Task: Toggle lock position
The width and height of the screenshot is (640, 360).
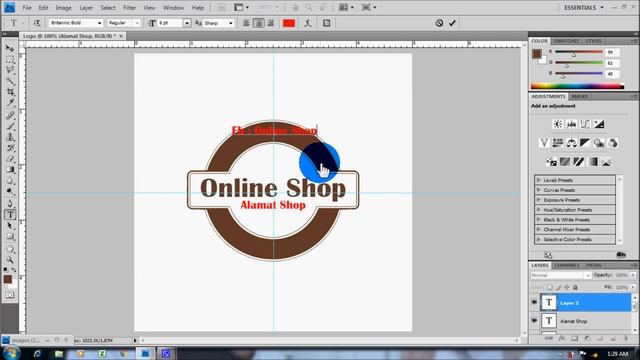Action: coord(567,287)
